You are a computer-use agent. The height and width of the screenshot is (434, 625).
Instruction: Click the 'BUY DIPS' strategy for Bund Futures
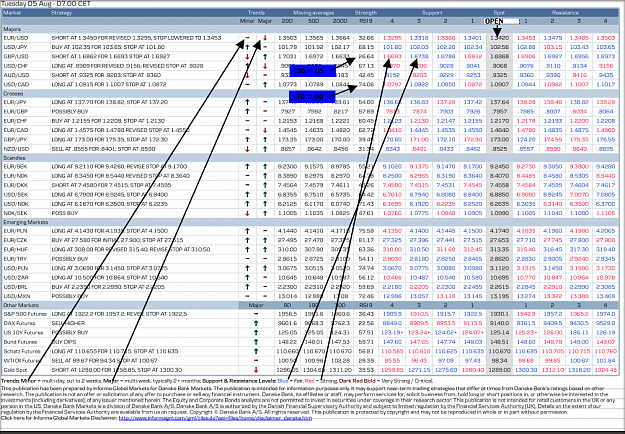pos(62,342)
